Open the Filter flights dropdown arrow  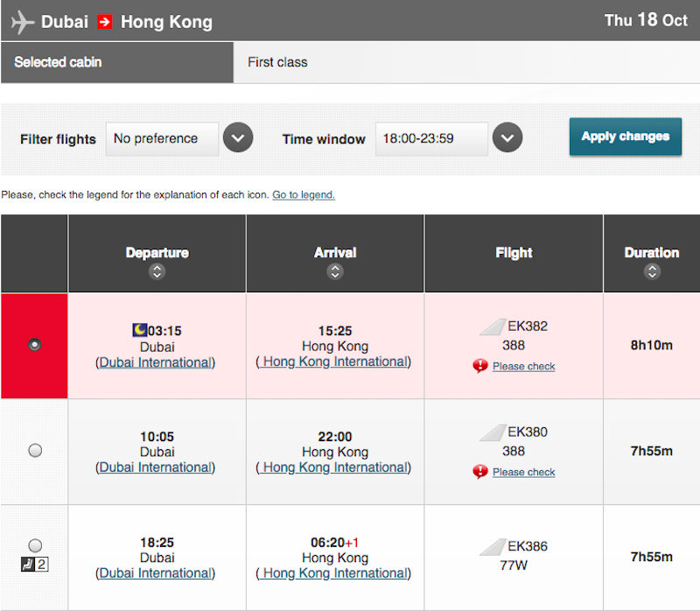pos(238,137)
